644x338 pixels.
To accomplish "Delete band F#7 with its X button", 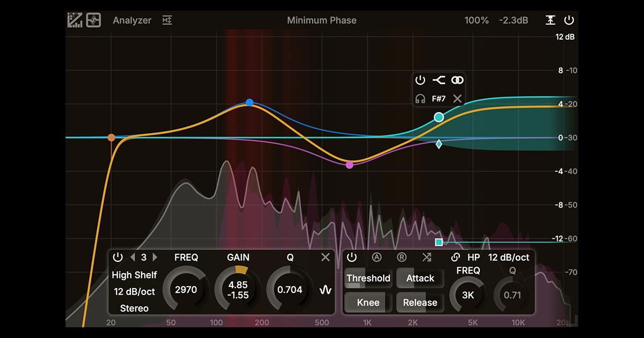I will (x=457, y=99).
